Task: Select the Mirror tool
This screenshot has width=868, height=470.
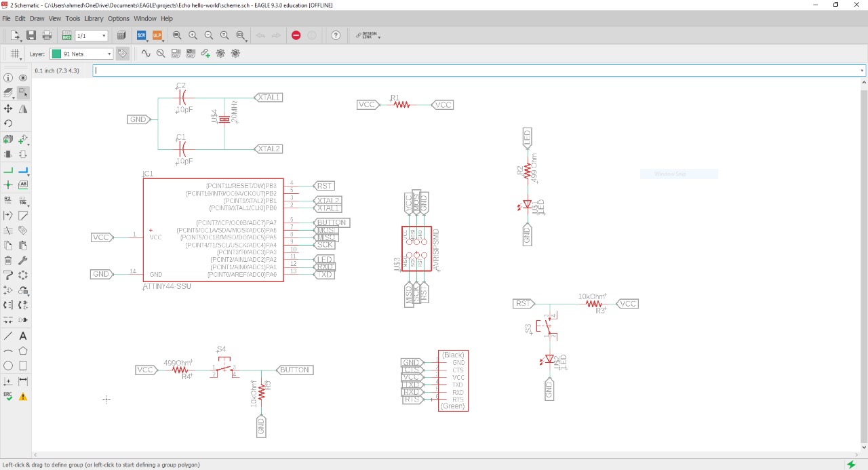Action: (23, 109)
